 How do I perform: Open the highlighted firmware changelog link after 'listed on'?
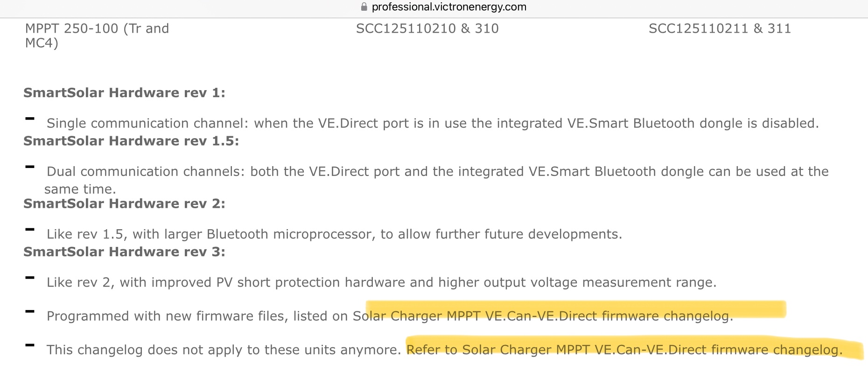[543, 316]
